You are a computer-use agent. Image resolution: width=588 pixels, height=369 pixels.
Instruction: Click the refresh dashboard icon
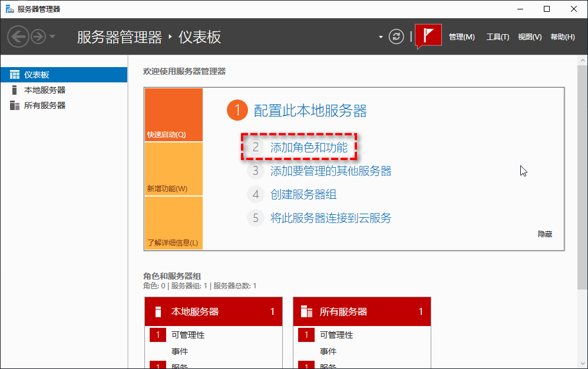[x=397, y=36]
